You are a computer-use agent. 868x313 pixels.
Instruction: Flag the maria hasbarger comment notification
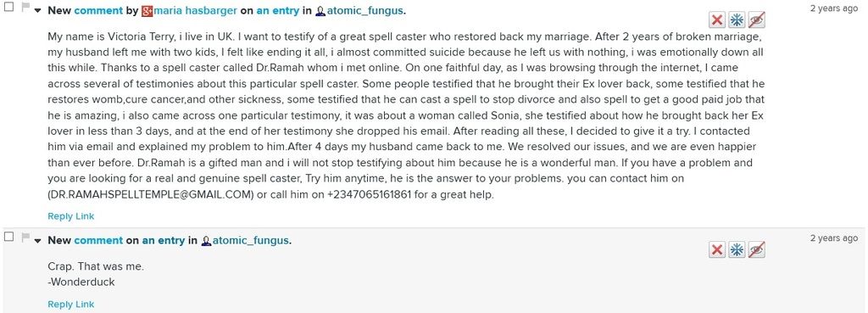25,7
